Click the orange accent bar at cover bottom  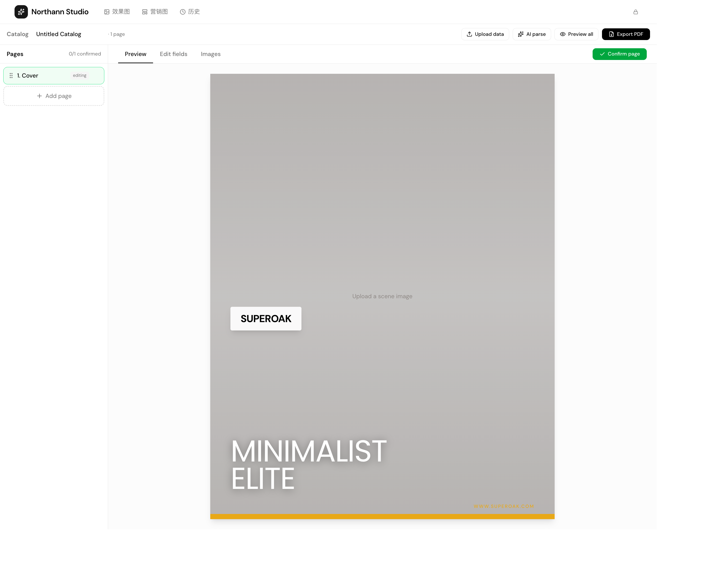(382, 517)
